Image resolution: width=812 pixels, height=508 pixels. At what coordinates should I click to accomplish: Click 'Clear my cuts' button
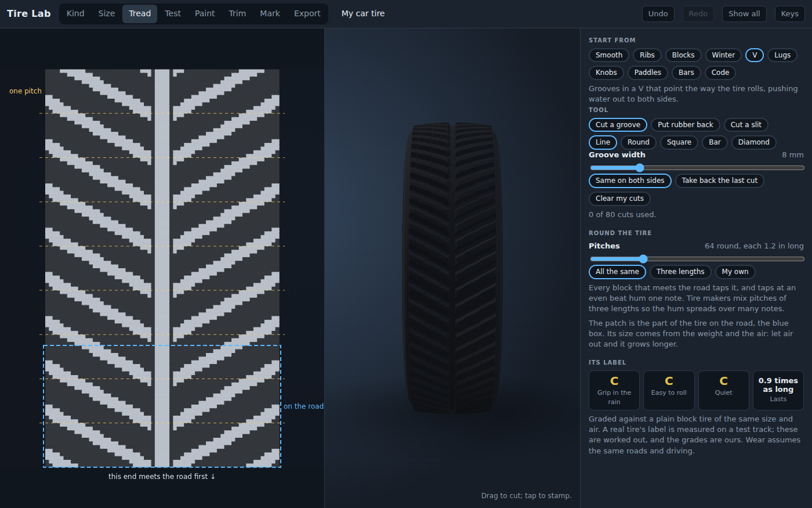619,199
